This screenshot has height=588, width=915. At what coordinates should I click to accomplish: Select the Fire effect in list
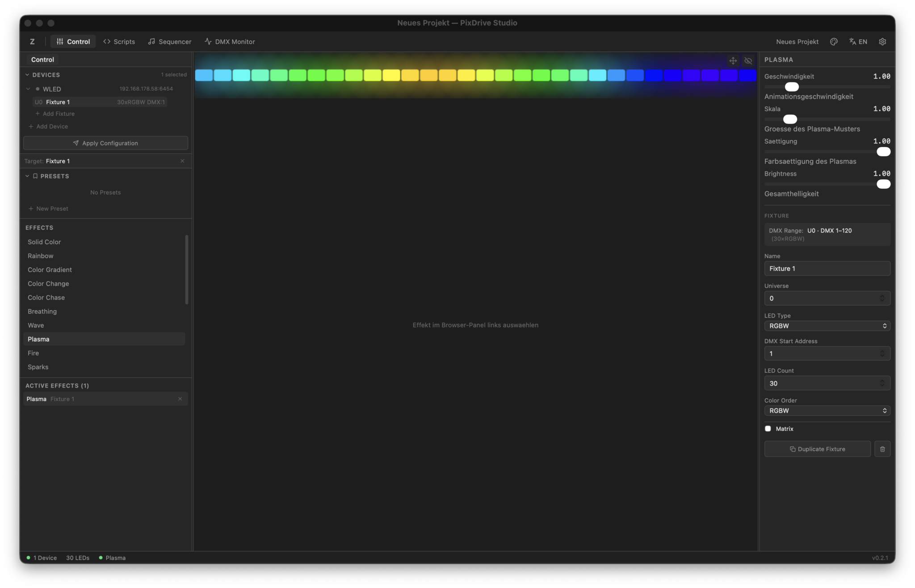pos(34,353)
